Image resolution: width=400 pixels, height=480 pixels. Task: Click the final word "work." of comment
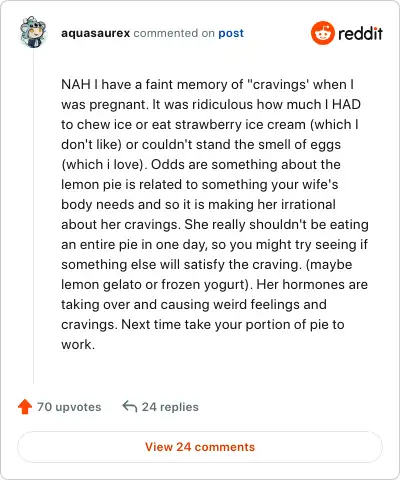78,344
